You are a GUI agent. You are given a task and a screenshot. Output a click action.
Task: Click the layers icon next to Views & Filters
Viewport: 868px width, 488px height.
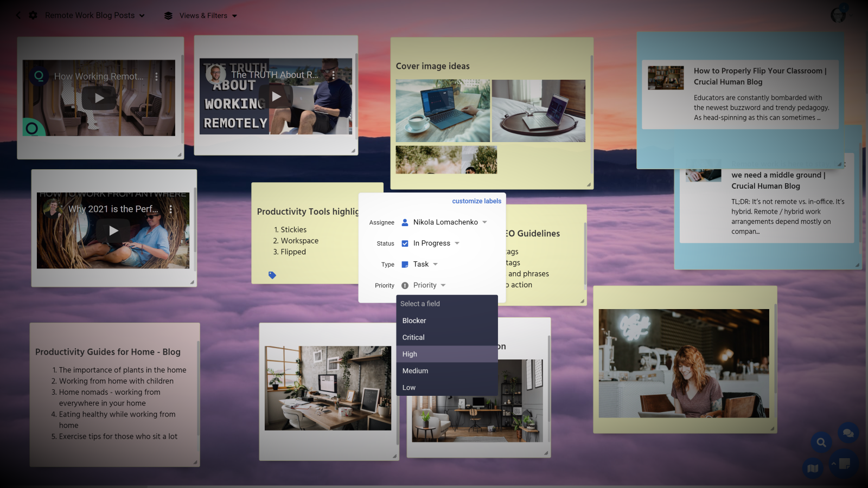(x=168, y=15)
